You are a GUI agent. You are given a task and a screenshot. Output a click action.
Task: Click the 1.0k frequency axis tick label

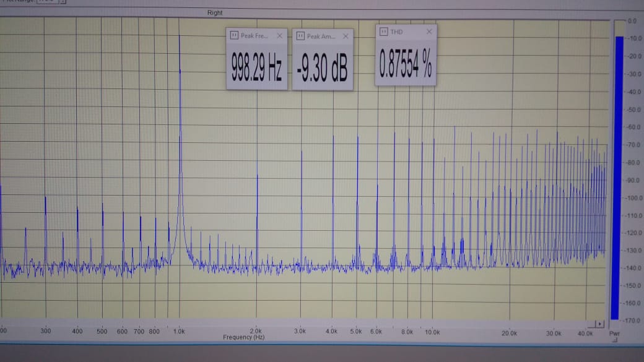click(179, 331)
